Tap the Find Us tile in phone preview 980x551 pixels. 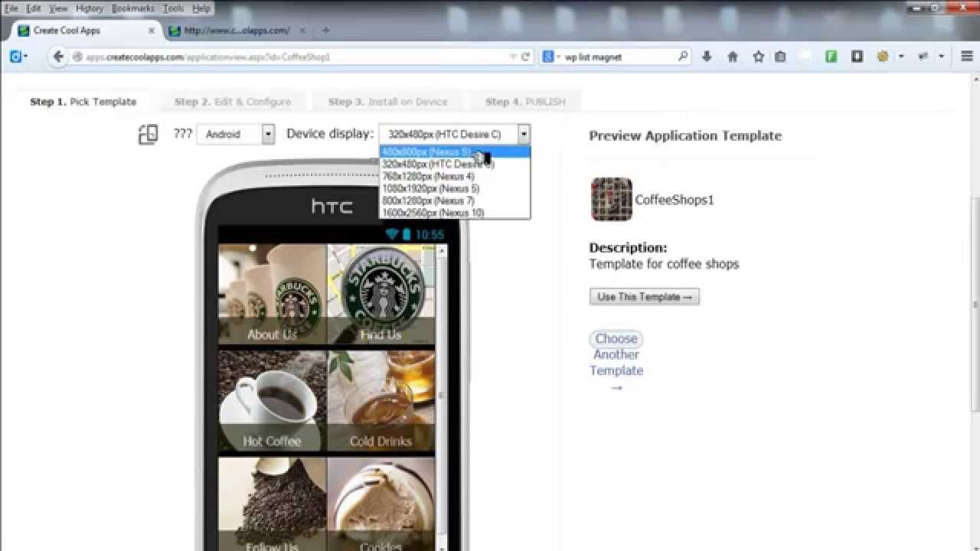click(x=381, y=294)
